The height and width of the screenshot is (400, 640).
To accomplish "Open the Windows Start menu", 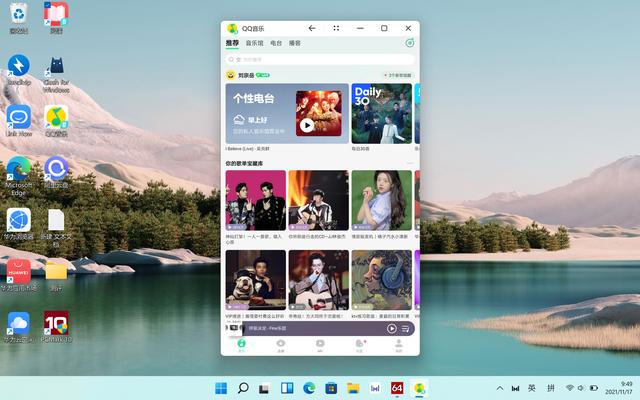I will pos(221,388).
